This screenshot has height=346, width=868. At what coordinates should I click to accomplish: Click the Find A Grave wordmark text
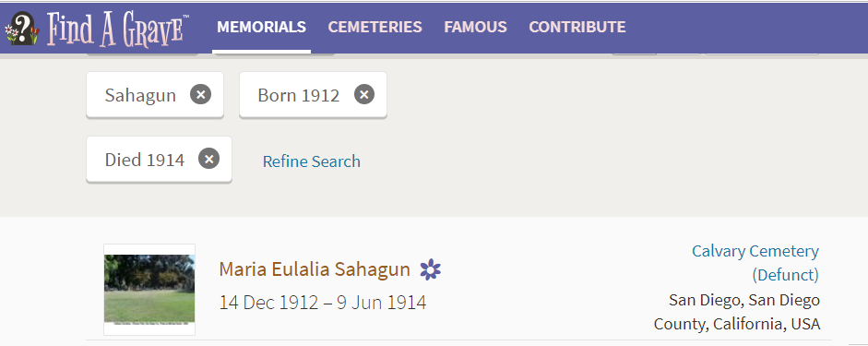[x=115, y=29]
